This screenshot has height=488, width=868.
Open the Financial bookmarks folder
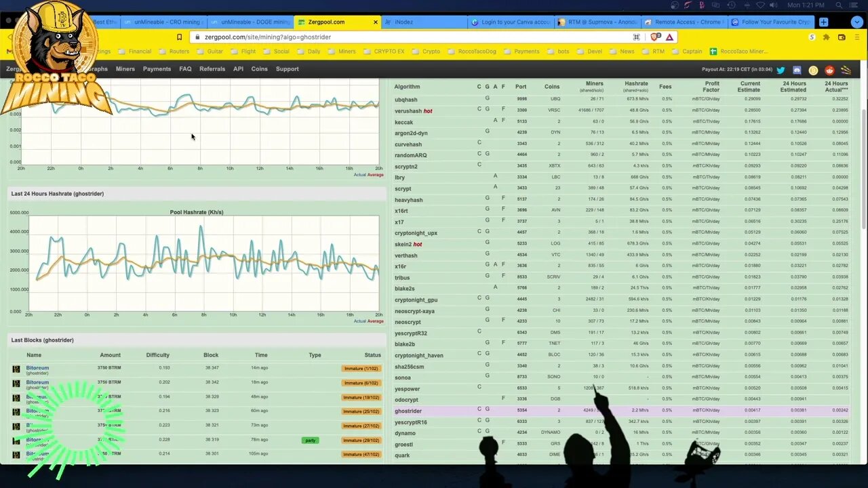click(134, 52)
